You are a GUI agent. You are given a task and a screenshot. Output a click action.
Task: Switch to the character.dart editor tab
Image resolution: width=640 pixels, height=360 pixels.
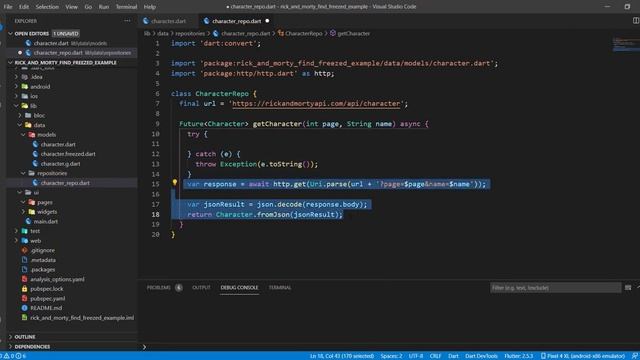(x=168, y=21)
